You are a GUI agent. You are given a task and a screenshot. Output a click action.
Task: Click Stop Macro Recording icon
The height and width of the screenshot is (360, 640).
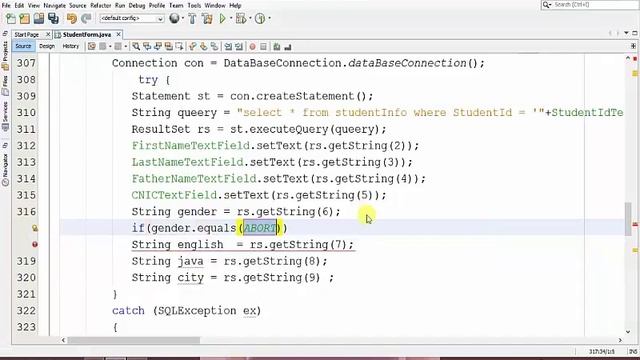coord(263,47)
